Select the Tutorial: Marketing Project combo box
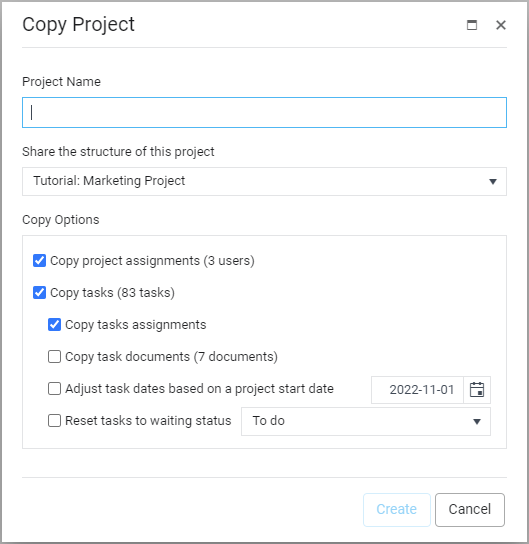 coord(264,181)
